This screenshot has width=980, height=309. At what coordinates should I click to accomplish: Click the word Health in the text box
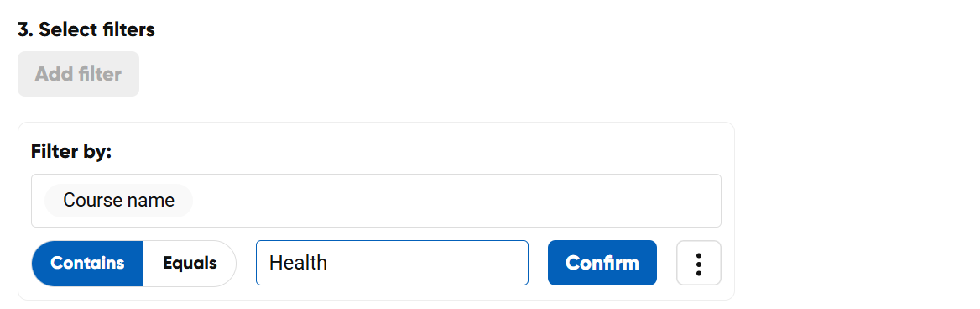298,263
